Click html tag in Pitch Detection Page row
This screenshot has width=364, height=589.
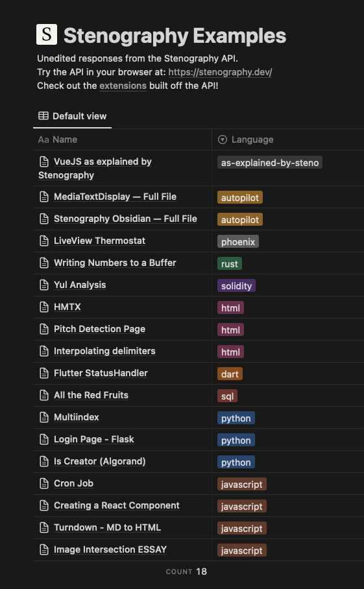pyautogui.click(x=230, y=330)
